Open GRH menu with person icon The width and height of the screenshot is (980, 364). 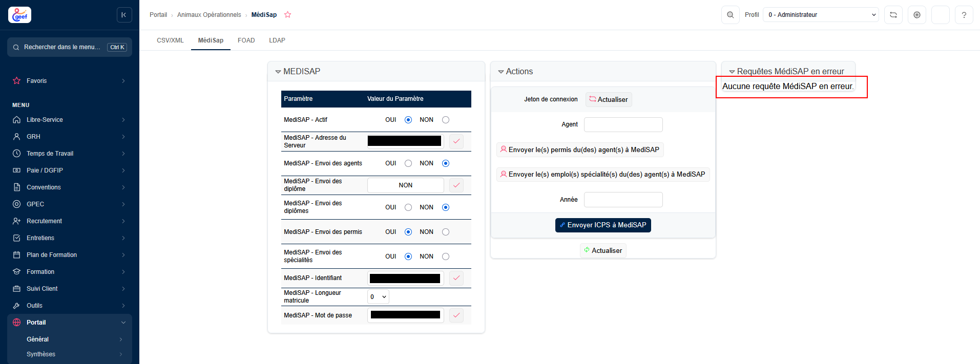70,137
